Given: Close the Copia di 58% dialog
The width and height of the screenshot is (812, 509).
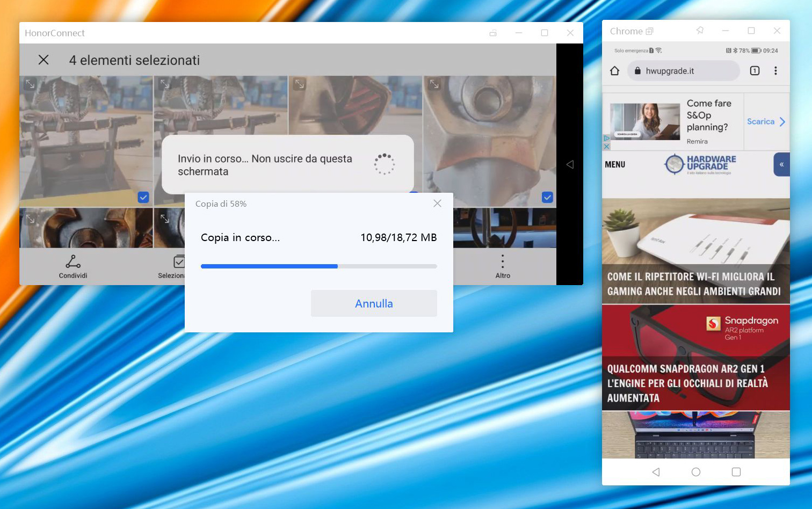Looking at the screenshot, I should (437, 203).
